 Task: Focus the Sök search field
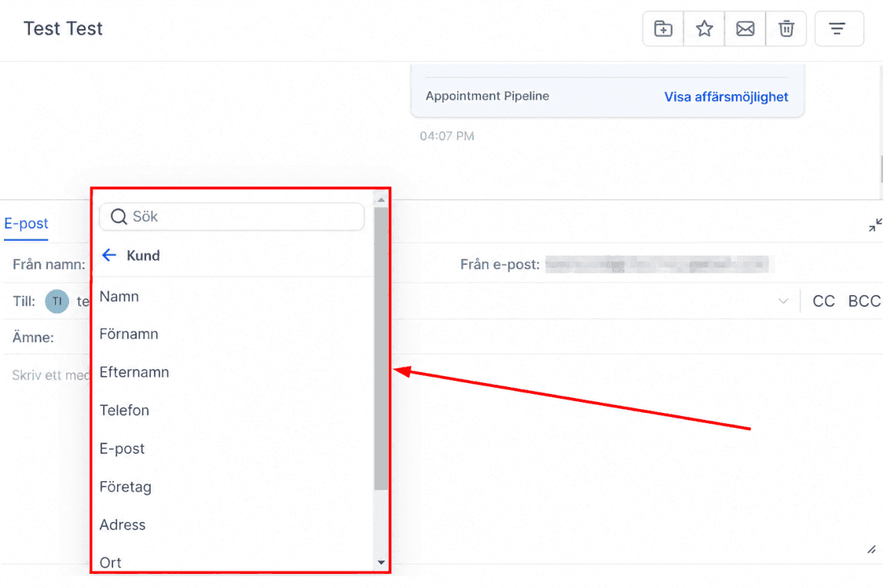coord(232,217)
